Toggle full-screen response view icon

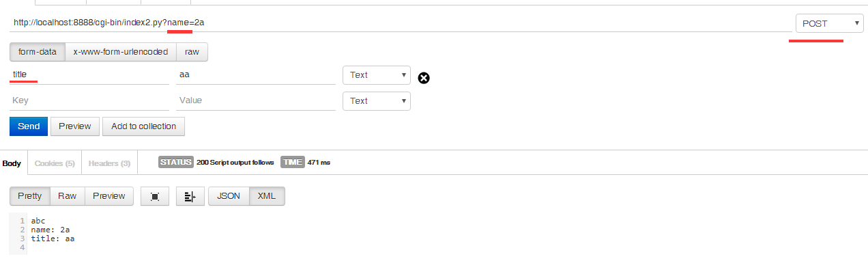(155, 196)
